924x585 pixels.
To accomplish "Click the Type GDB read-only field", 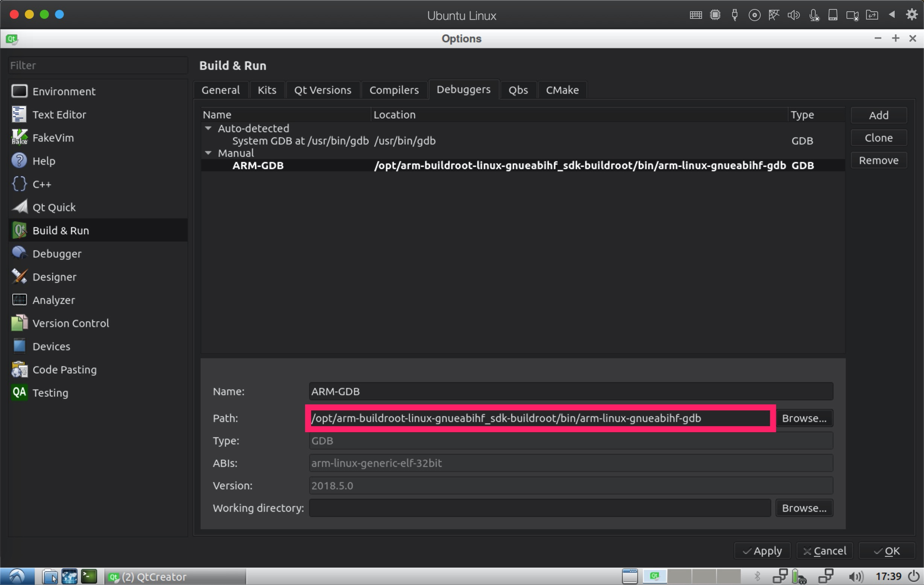I will pos(571,441).
